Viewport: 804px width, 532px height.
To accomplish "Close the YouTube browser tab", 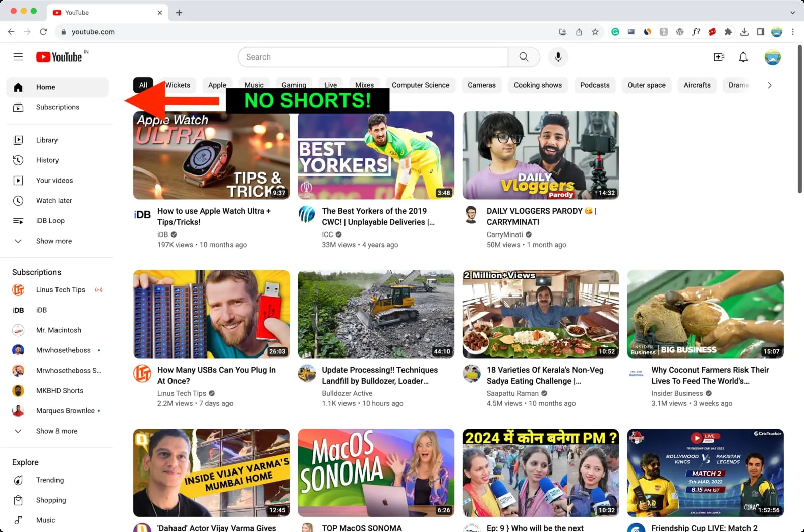I will pyautogui.click(x=160, y=13).
